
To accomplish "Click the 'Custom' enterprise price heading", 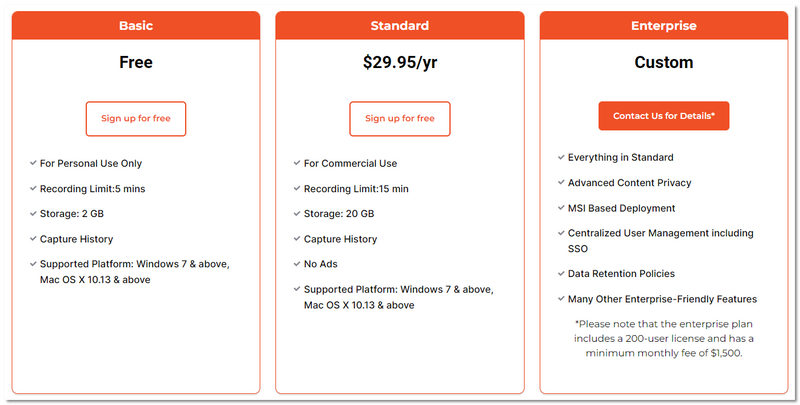I will click(x=663, y=62).
